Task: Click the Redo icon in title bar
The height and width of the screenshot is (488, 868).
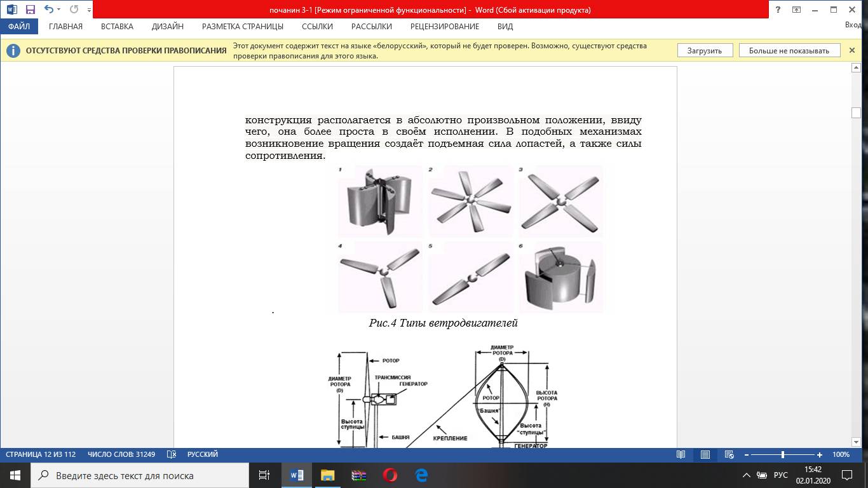Action: pos(74,10)
